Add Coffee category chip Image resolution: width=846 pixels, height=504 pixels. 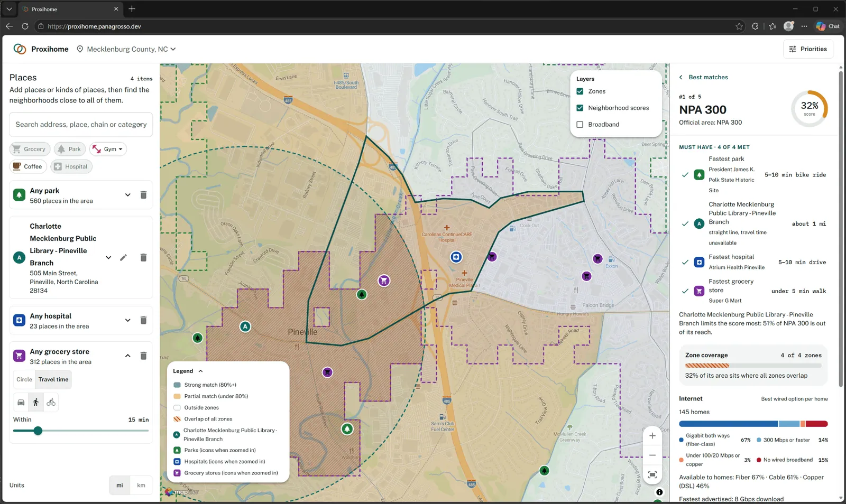28,166
